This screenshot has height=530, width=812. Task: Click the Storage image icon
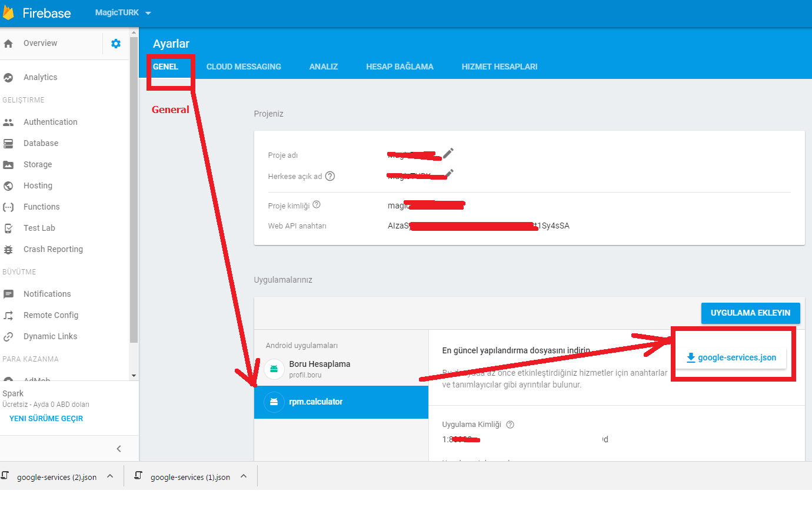pos(8,165)
